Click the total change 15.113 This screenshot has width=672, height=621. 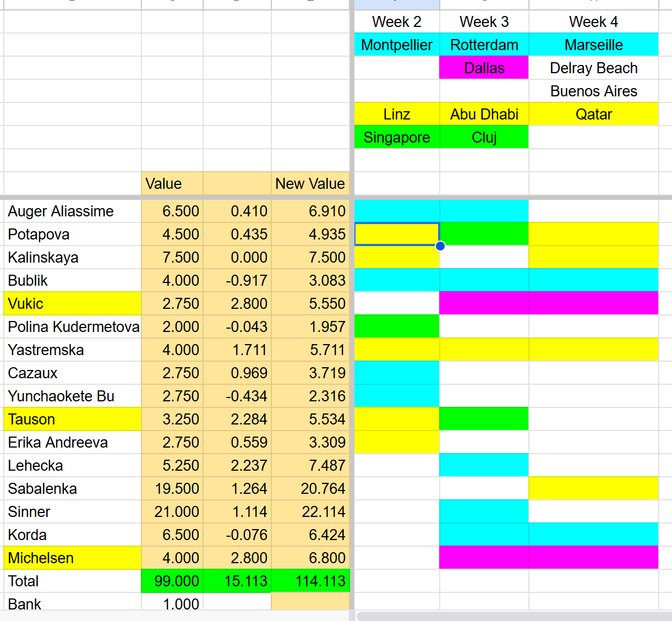(x=237, y=581)
